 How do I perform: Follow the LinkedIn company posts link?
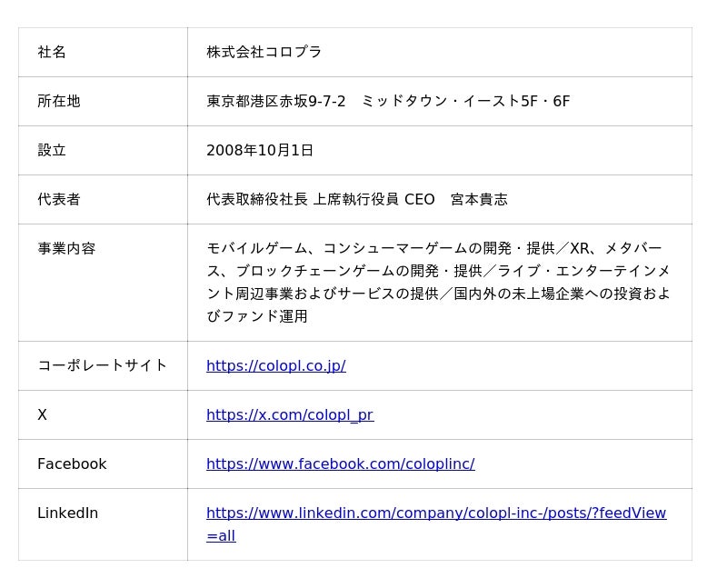(435, 513)
